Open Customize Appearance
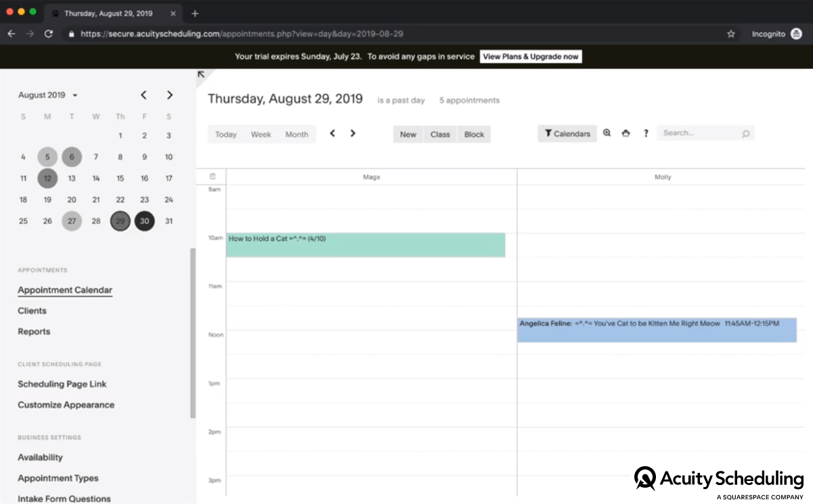The height and width of the screenshot is (504, 813). 66,405
